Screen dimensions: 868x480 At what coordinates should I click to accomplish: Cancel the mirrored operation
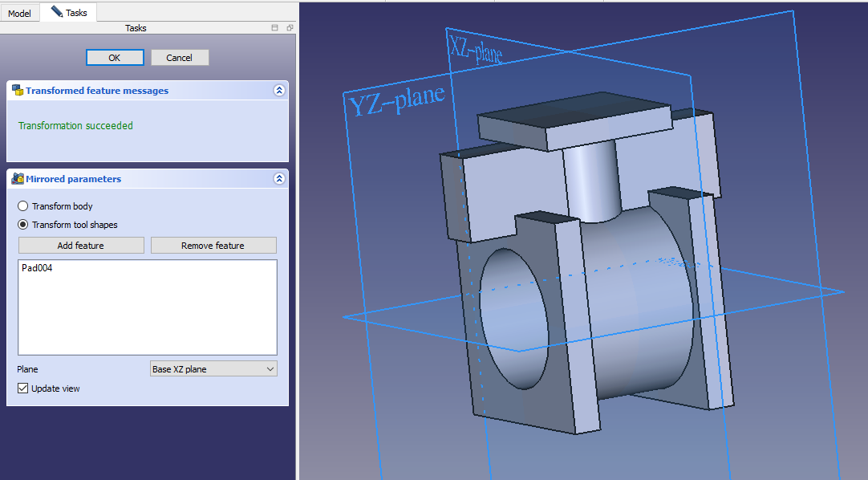click(x=180, y=58)
